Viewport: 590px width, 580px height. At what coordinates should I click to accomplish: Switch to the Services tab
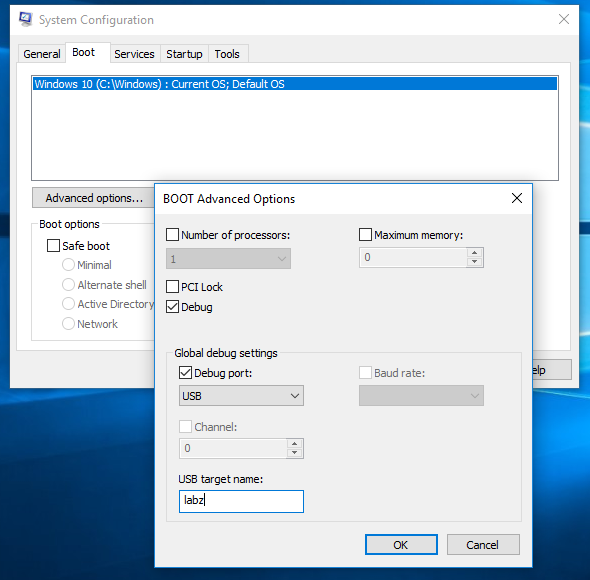(134, 54)
